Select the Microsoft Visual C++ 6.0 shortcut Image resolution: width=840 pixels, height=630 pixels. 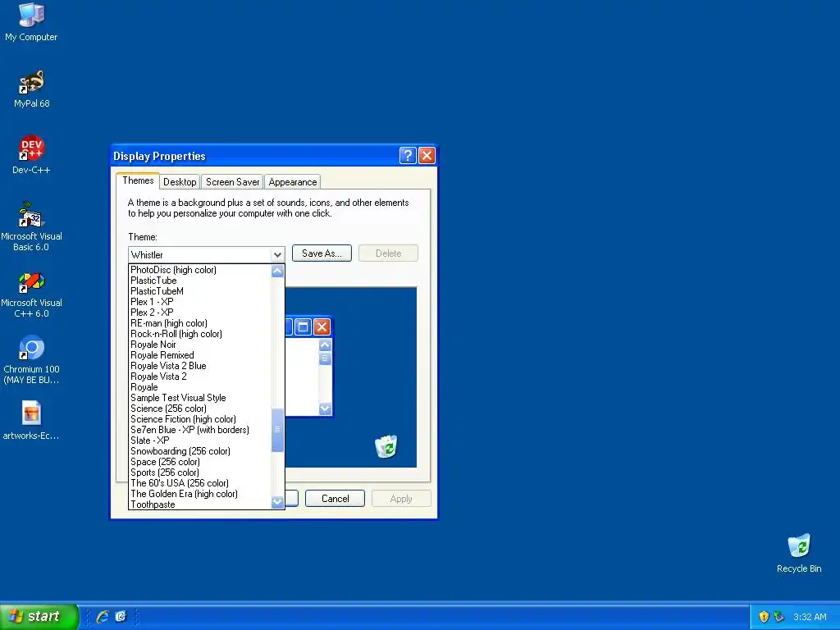coord(31,294)
